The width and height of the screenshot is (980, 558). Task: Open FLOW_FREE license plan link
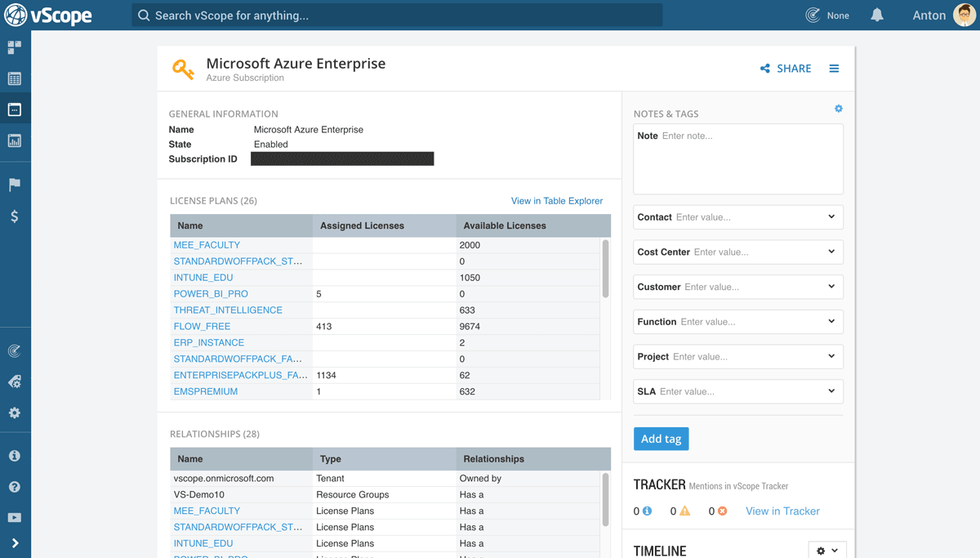(x=202, y=327)
